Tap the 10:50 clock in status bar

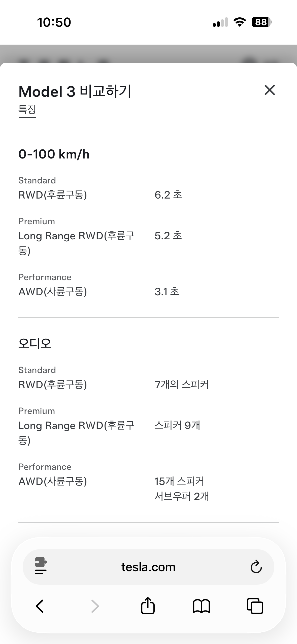tap(54, 22)
